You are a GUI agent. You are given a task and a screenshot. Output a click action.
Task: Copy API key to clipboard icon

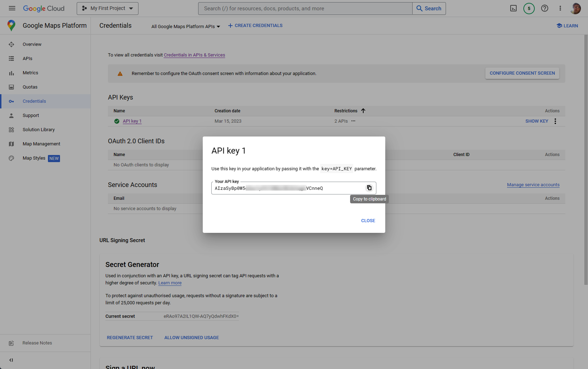pyautogui.click(x=369, y=188)
